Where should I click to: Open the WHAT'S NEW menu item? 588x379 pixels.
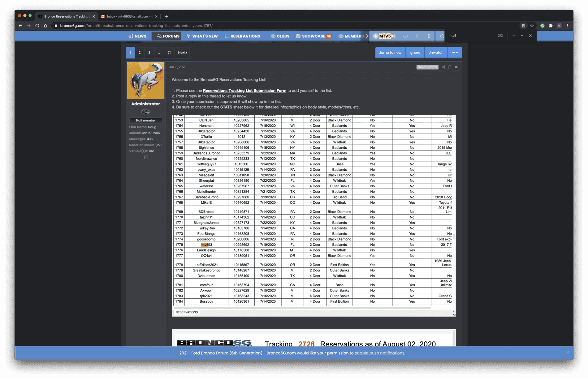pyautogui.click(x=202, y=36)
